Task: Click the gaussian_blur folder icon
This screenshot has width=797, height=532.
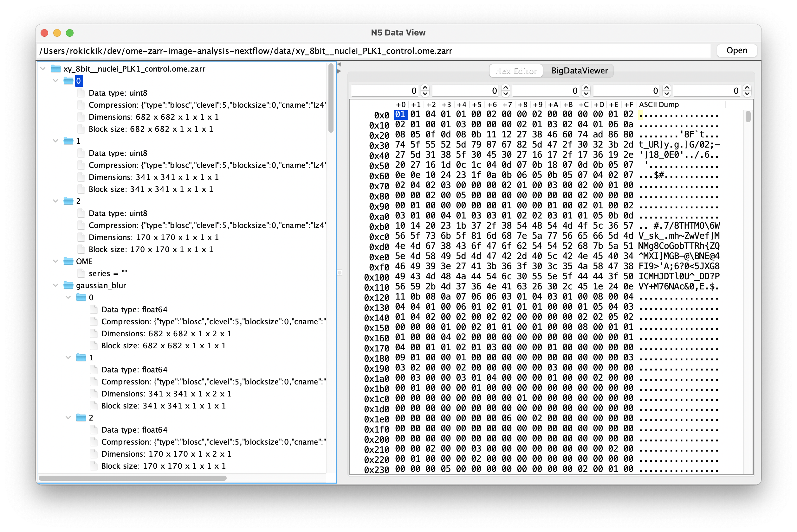Action: (x=68, y=285)
